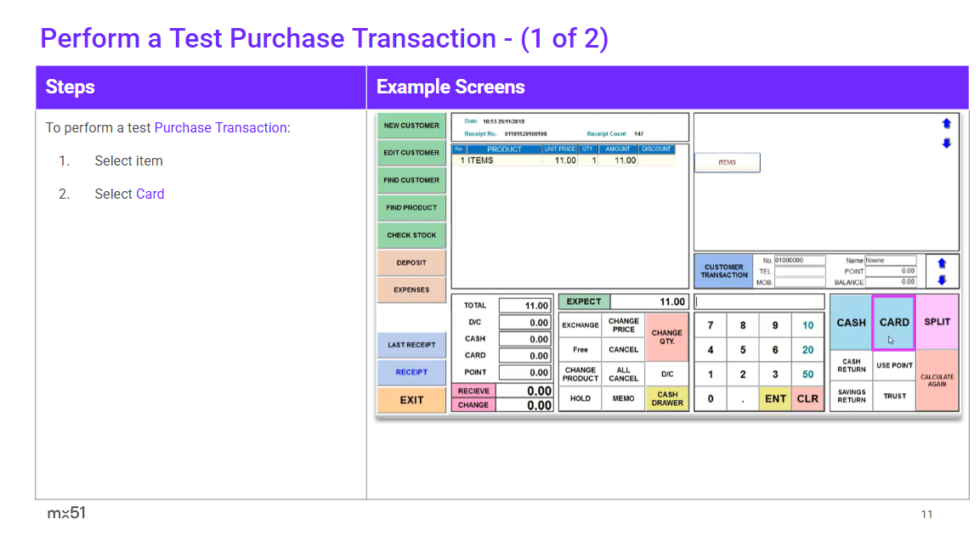Image resolution: width=980 pixels, height=535 pixels.
Task: Click up arrow beside customer balance fields
Action: coord(942,264)
